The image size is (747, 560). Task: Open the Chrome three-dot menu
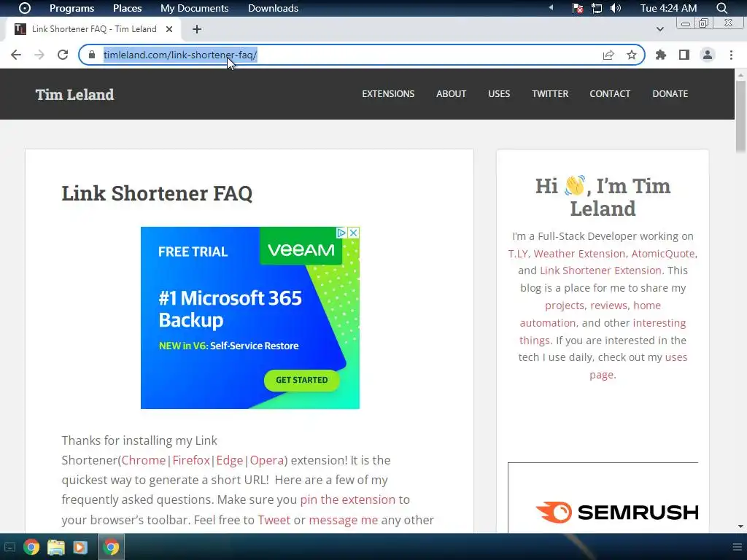[731, 55]
